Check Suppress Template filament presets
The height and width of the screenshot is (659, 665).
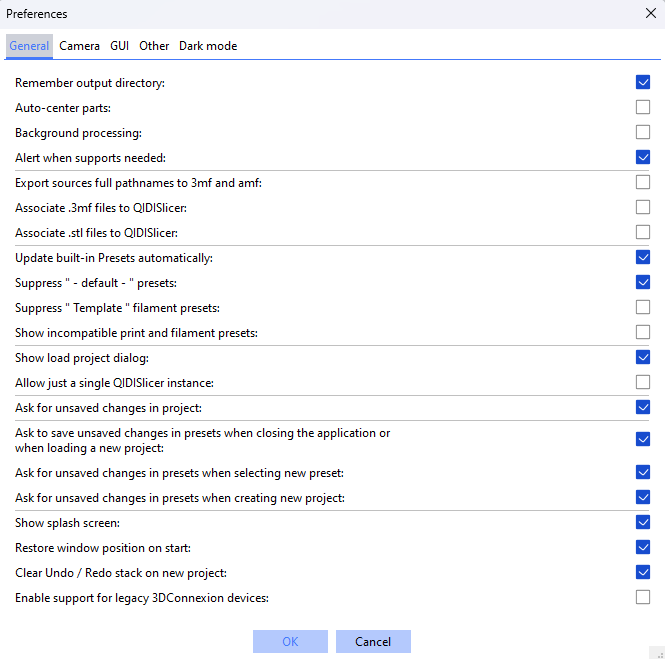click(x=643, y=307)
